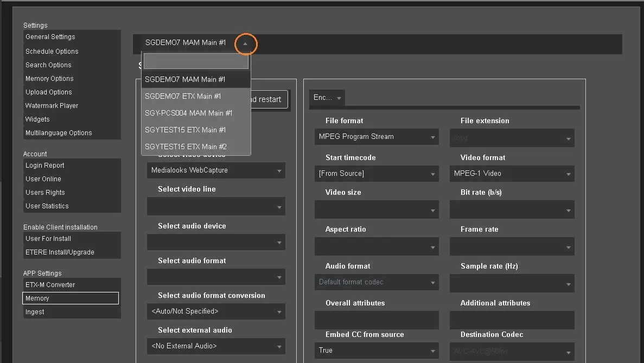Image resolution: width=644 pixels, height=363 pixels.
Task: Expand the File format dropdown
Action: 377,137
